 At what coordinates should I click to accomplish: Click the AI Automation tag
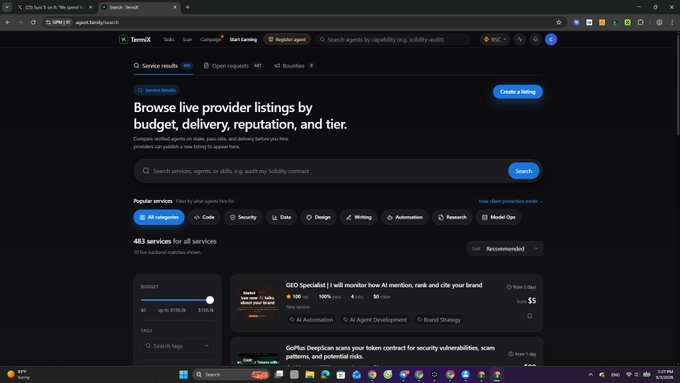coord(311,320)
